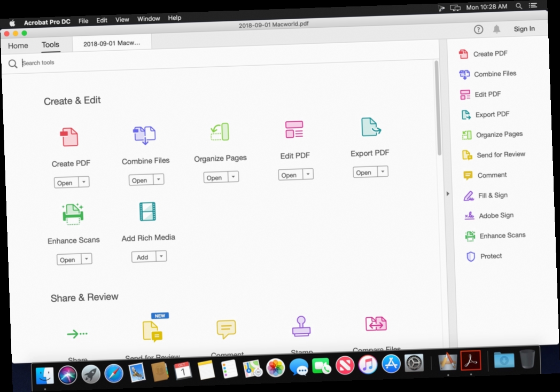Switch to the 2018-09-01 Macw... document tab
This screenshot has height=392, width=560.
tap(112, 43)
